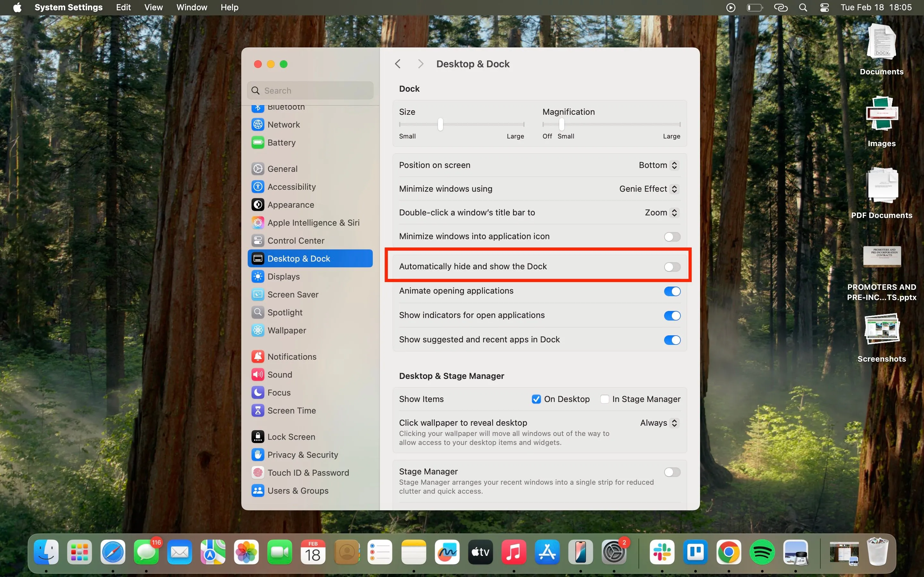924x577 pixels.
Task: Select Spotlight in settings sidebar
Action: point(285,312)
